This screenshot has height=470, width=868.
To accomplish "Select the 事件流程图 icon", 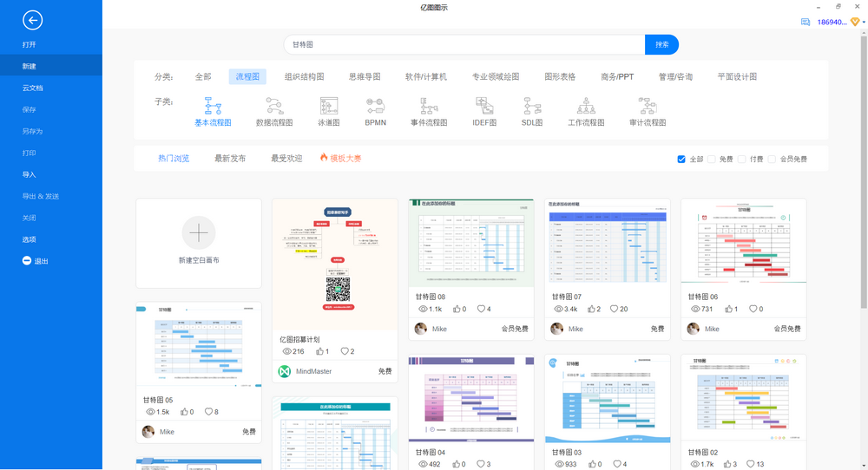I will coord(429,107).
